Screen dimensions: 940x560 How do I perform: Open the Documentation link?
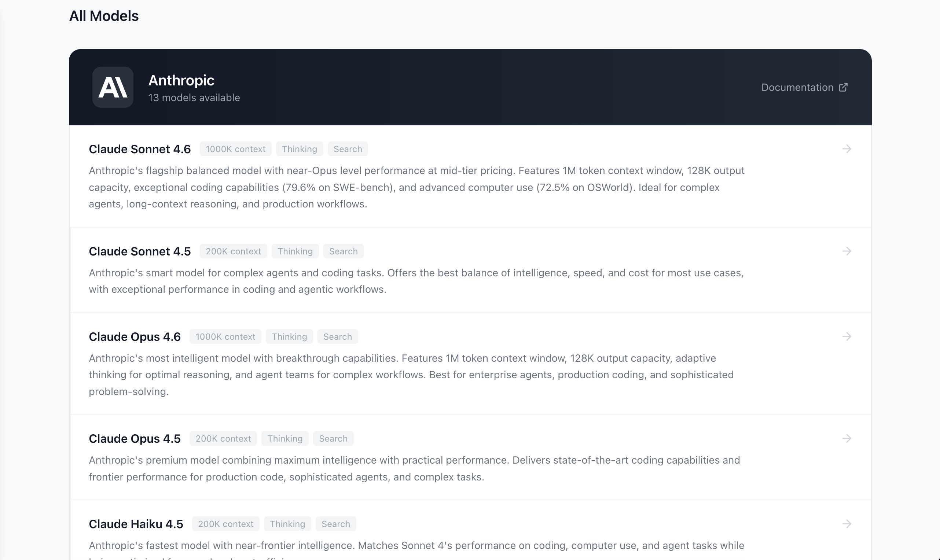797,87
